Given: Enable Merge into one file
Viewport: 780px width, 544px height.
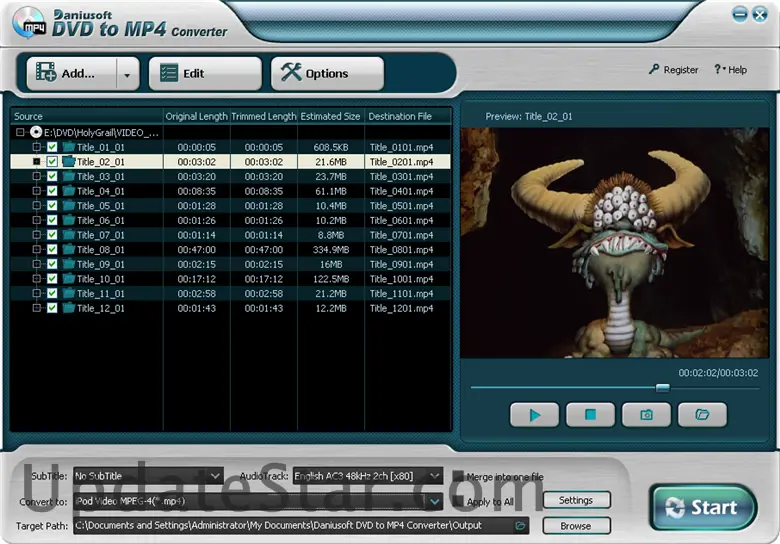Looking at the screenshot, I should pyautogui.click(x=458, y=477).
